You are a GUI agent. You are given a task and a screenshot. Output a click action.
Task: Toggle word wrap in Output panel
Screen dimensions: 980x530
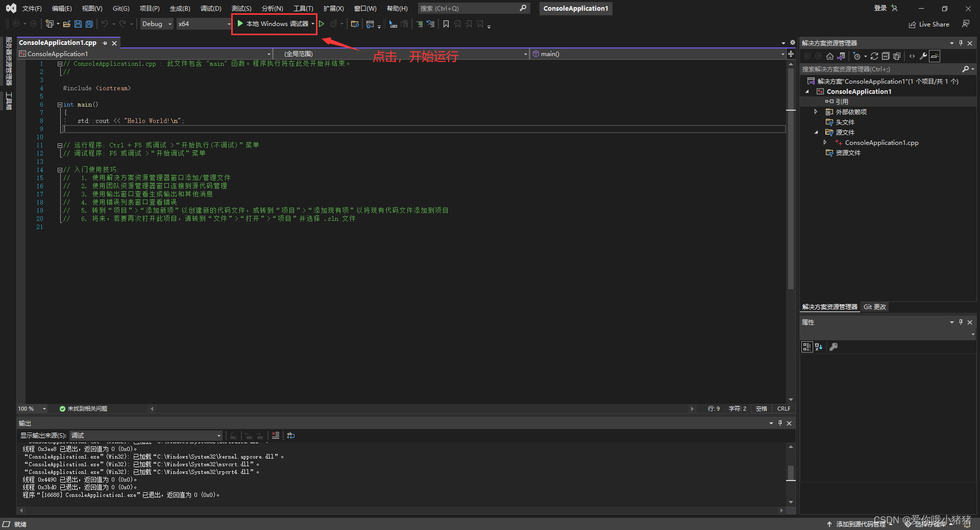pos(291,436)
